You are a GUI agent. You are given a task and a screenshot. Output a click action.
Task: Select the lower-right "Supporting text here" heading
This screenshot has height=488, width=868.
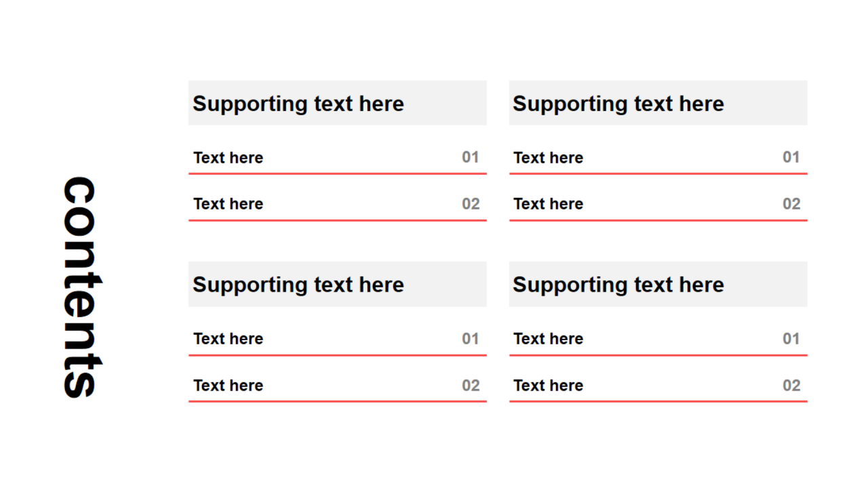tap(618, 285)
